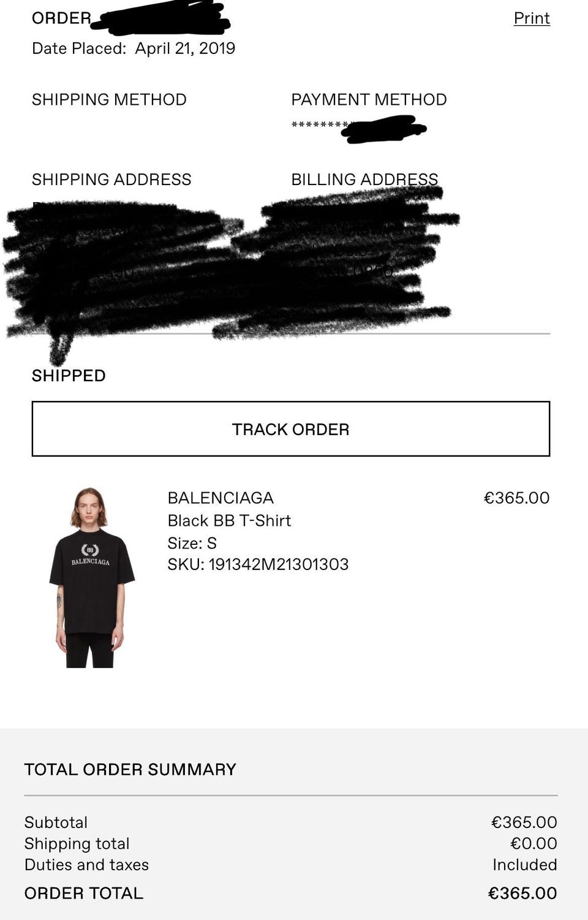Click the SHIPPING ADDRESS heading
Screen dimensions: 588x920
pos(111,180)
